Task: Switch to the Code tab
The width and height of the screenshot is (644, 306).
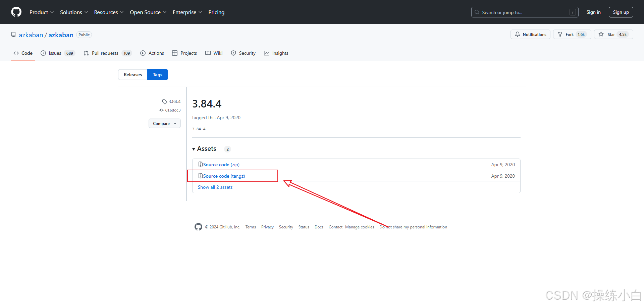Action: [x=23, y=53]
